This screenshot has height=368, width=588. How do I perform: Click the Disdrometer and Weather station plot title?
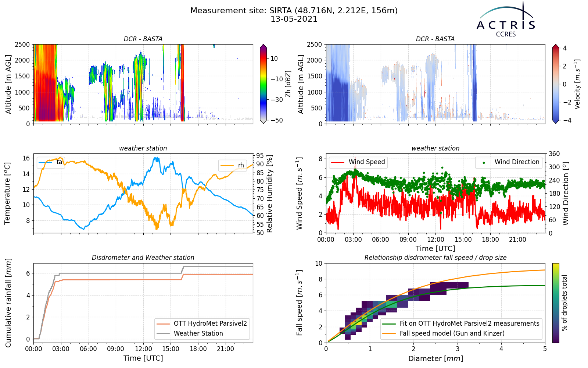(143, 258)
